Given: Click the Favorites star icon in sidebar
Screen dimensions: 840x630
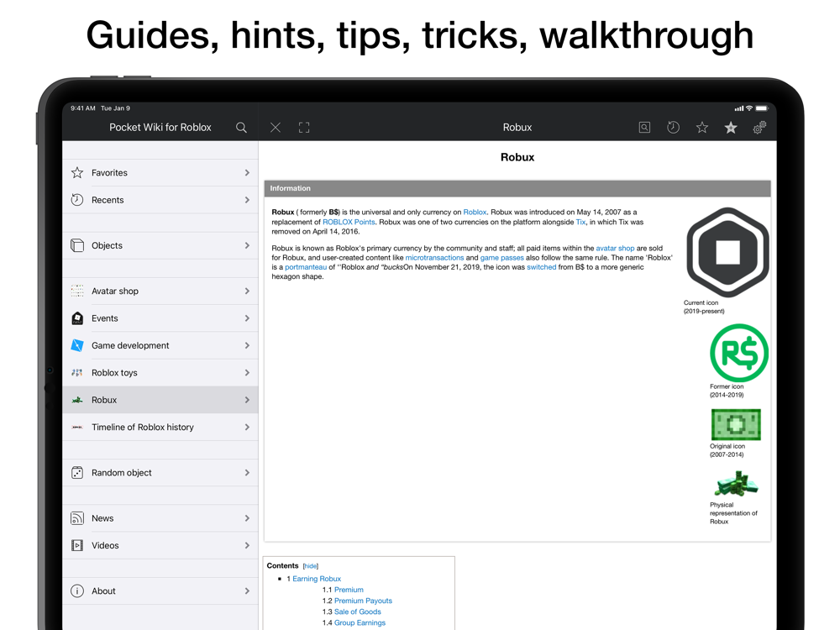Looking at the screenshot, I should (77, 172).
